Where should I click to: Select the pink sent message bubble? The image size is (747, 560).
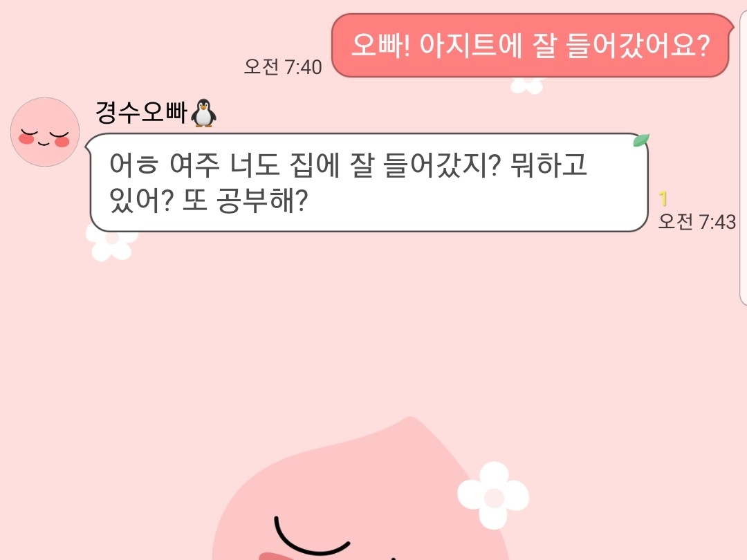point(532,46)
